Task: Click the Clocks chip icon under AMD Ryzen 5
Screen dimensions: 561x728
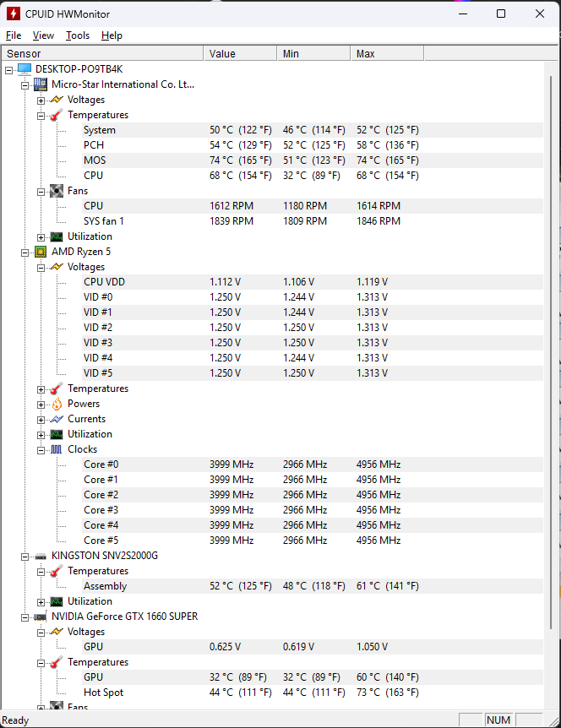Action: tap(57, 449)
